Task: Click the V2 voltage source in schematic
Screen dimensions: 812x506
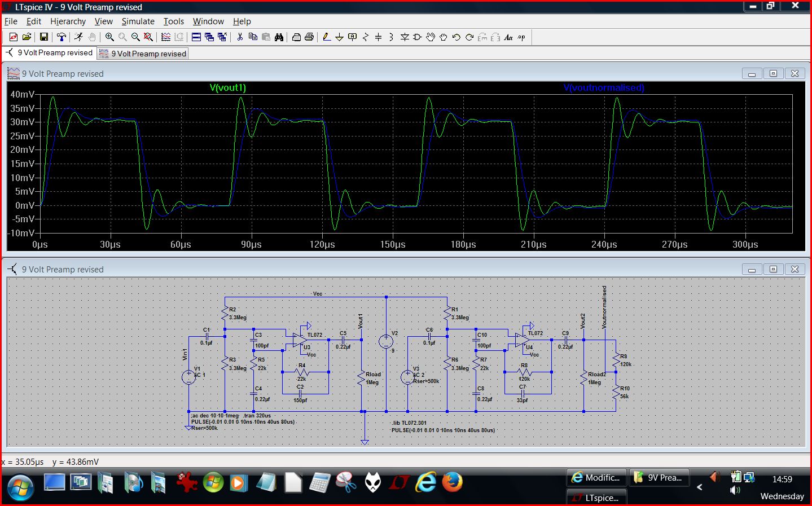Action: pos(386,341)
